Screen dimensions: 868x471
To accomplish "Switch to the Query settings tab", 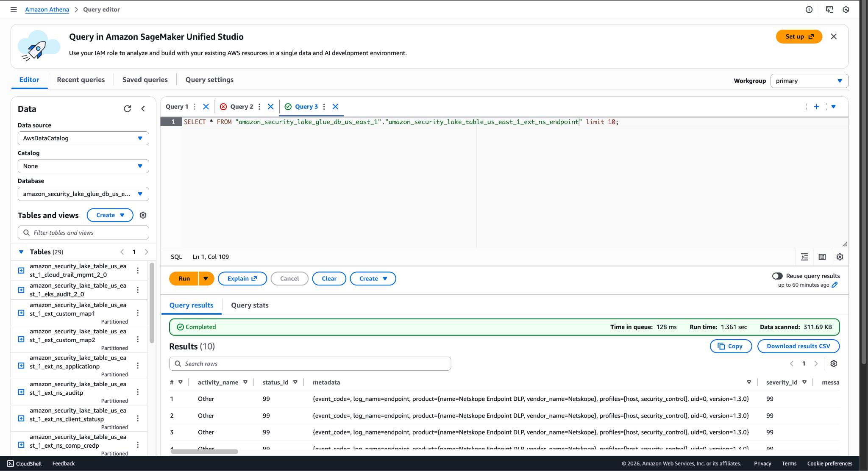I will 209,80.
